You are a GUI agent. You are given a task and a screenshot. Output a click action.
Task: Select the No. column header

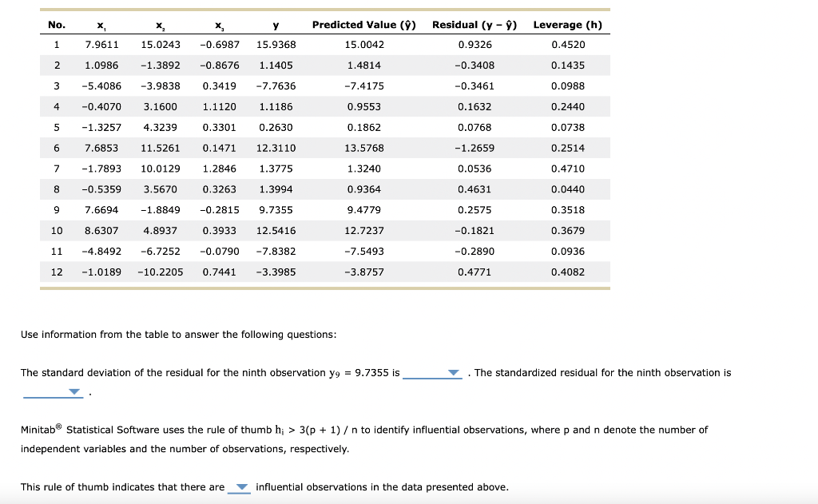pyautogui.click(x=56, y=25)
